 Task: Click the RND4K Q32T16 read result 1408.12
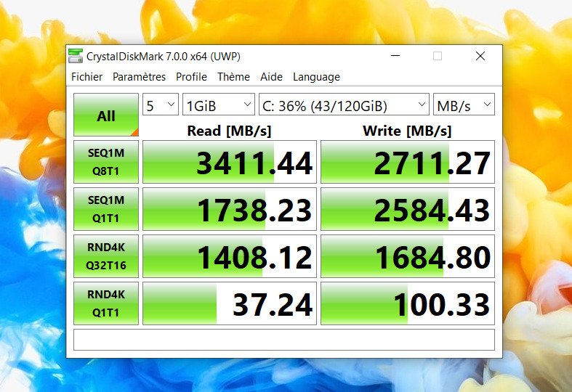(230, 256)
